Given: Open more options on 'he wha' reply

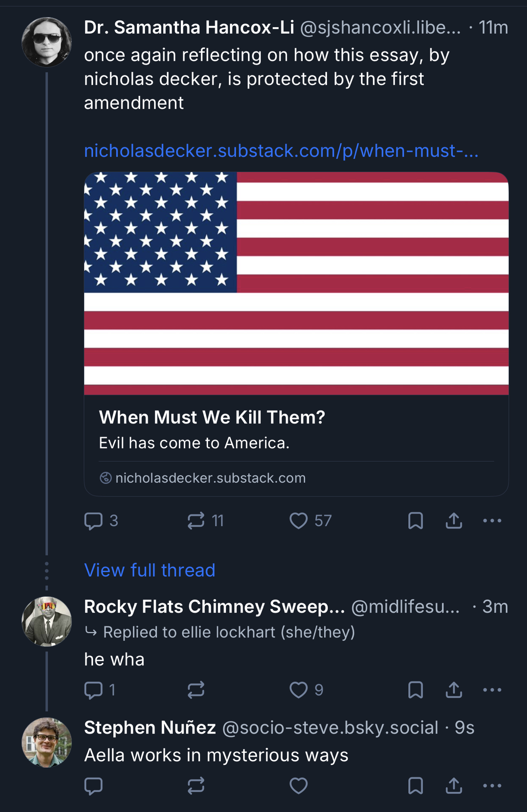Looking at the screenshot, I should pyautogui.click(x=492, y=690).
